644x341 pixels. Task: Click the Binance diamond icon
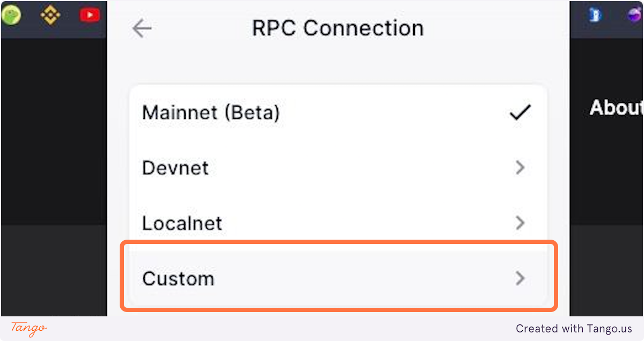pyautogui.click(x=50, y=15)
